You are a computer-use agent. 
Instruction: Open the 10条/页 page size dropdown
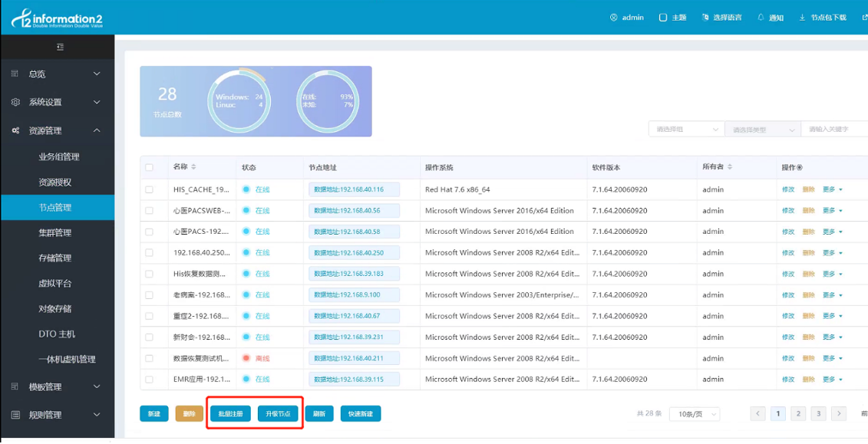tap(695, 414)
